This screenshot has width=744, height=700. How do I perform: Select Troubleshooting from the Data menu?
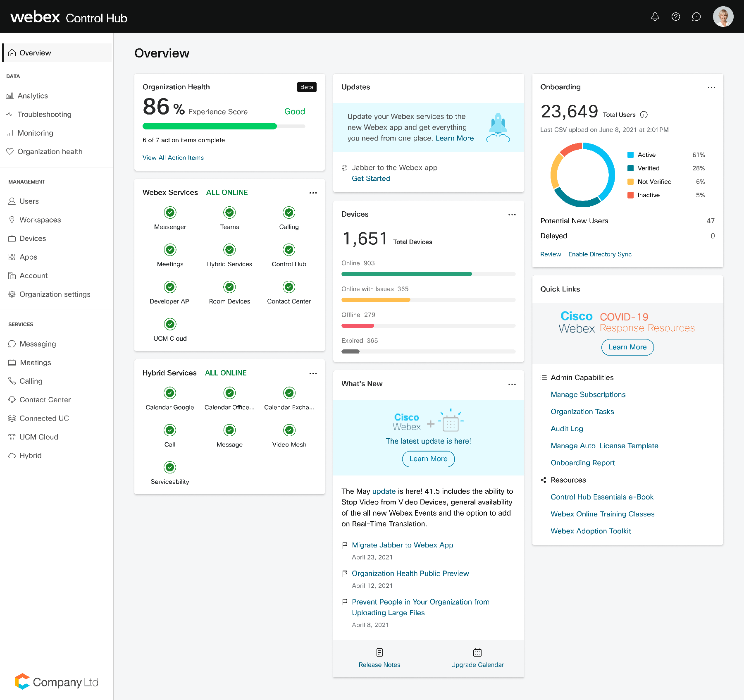click(44, 114)
